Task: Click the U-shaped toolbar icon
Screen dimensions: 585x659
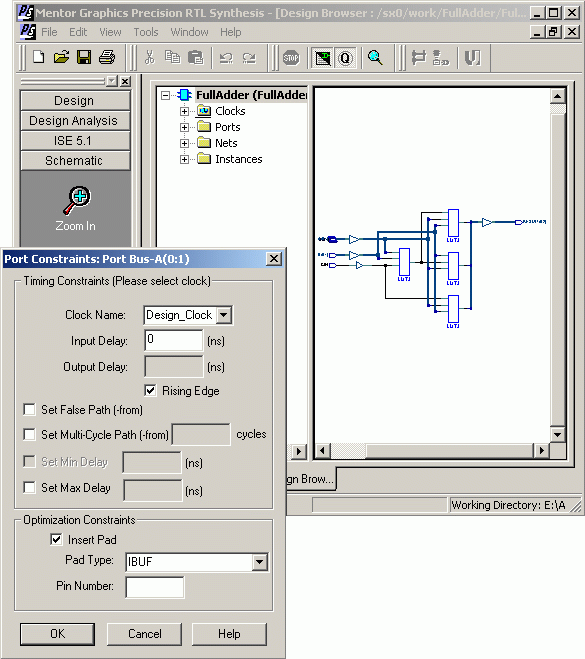Action: click(x=472, y=58)
